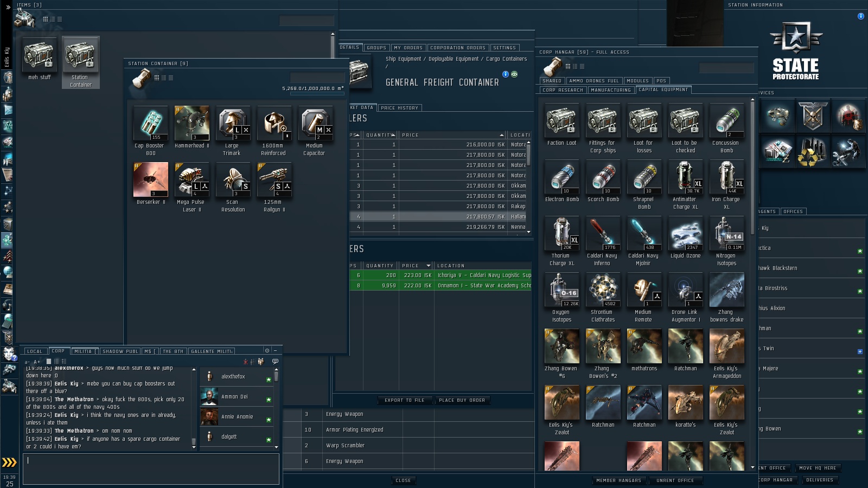This screenshot has height=488, width=868.
Task: Open the Reprocessing Plant station service
Action: click(x=813, y=151)
